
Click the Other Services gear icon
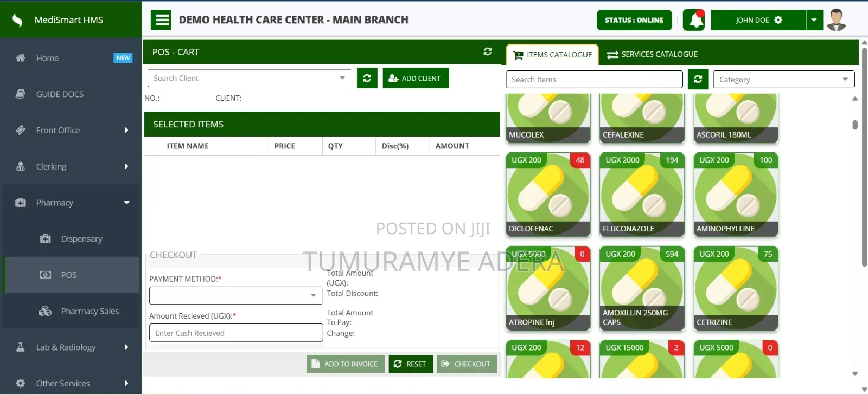[21, 383]
